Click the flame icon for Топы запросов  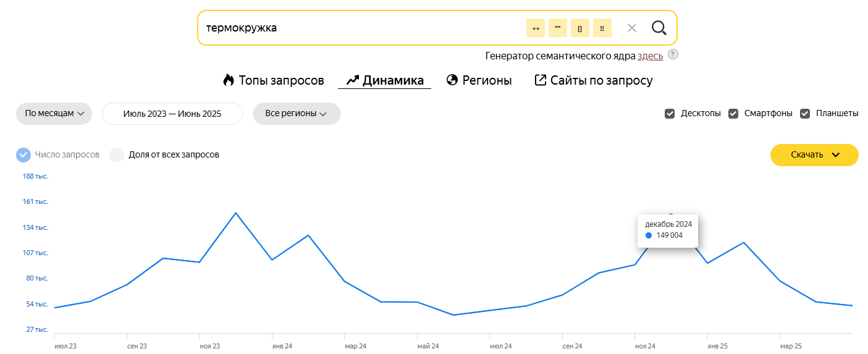[x=229, y=80]
